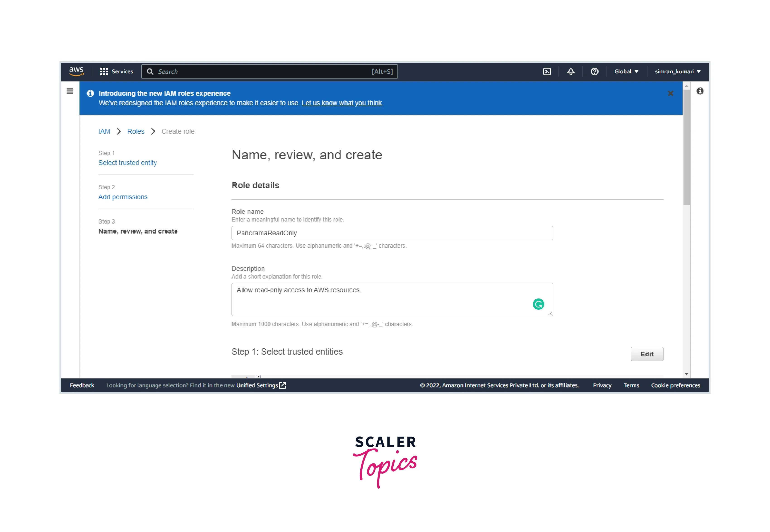Expand the Global region dropdown
This screenshot has width=770, height=532.
click(626, 71)
